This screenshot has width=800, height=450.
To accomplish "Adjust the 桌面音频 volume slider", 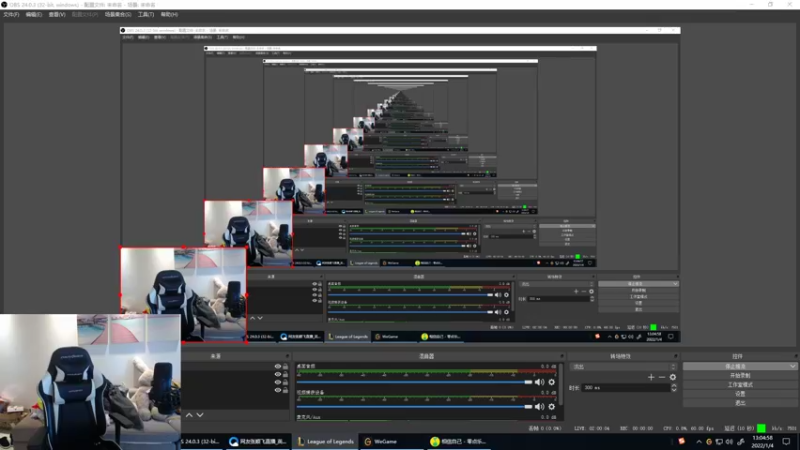I will [x=414, y=382].
